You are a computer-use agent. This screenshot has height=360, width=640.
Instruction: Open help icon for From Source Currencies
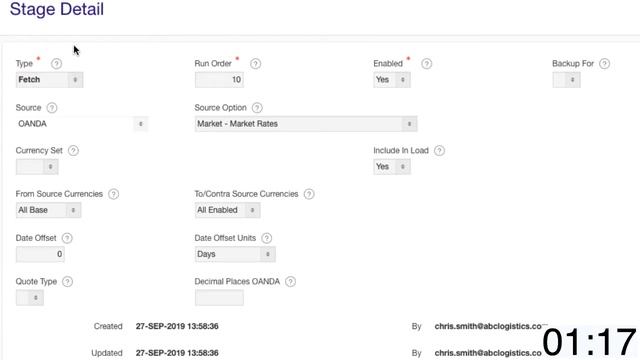(x=113, y=194)
